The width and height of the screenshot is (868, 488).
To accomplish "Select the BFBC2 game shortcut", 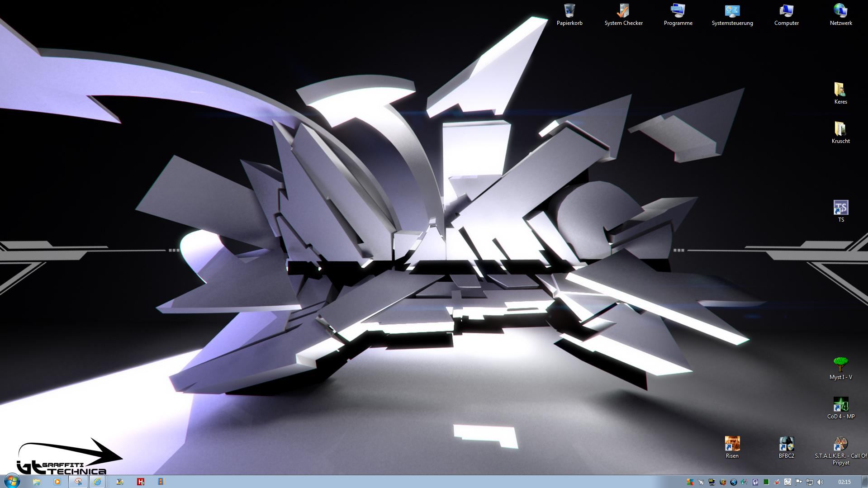I will (787, 448).
